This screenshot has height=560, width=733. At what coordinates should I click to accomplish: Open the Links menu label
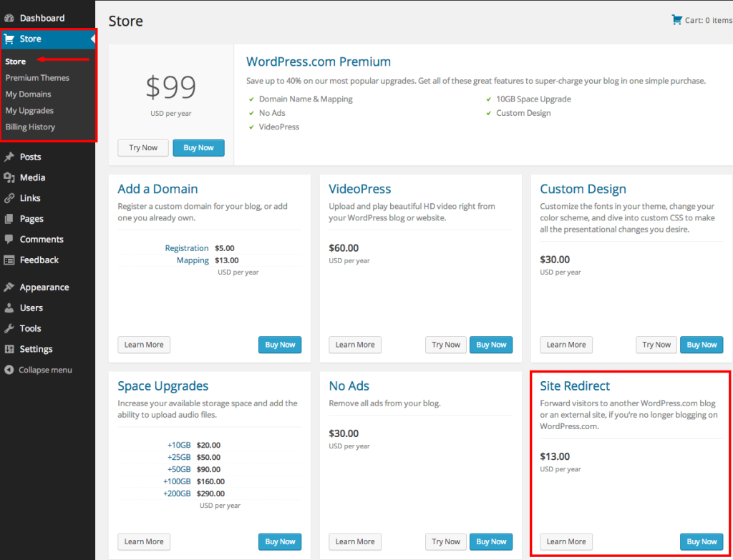pyautogui.click(x=30, y=198)
